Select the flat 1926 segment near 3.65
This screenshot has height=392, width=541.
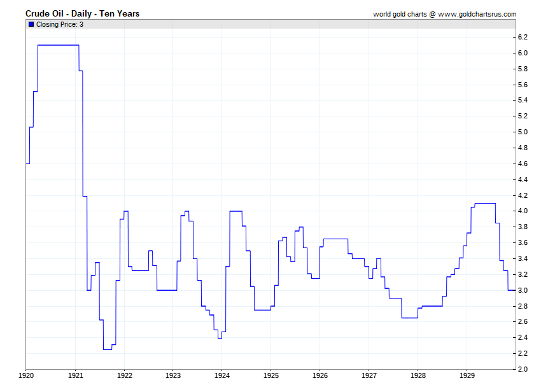click(x=335, y=239)
